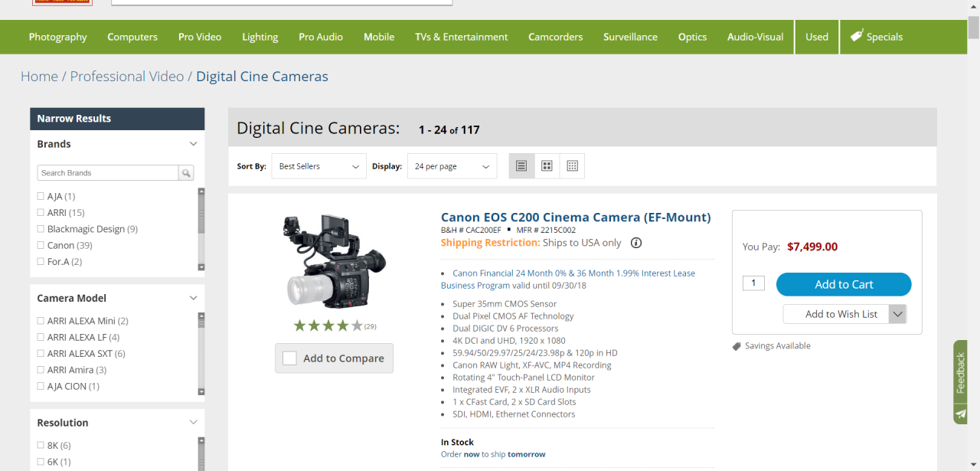Click the four-star product rating

(x=328, y=326)
